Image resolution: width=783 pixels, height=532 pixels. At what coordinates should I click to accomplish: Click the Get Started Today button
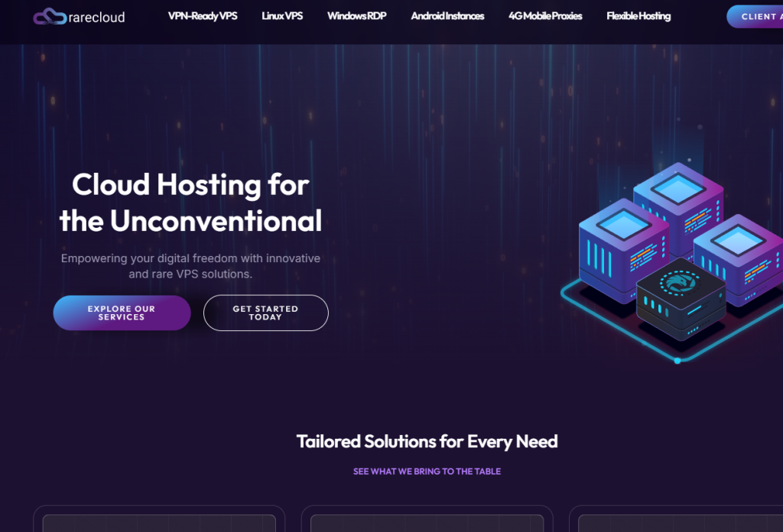(265, 313)
